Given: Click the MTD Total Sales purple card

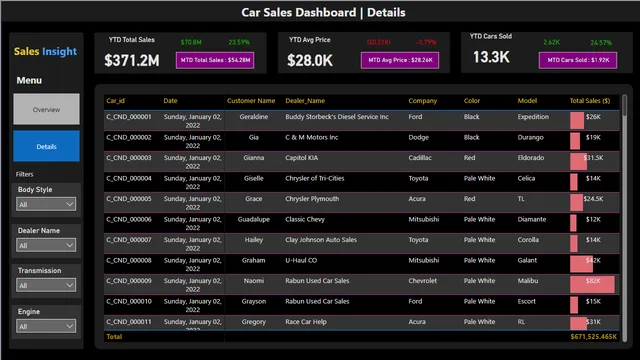Looking at the screenshot, I should 215,60.
